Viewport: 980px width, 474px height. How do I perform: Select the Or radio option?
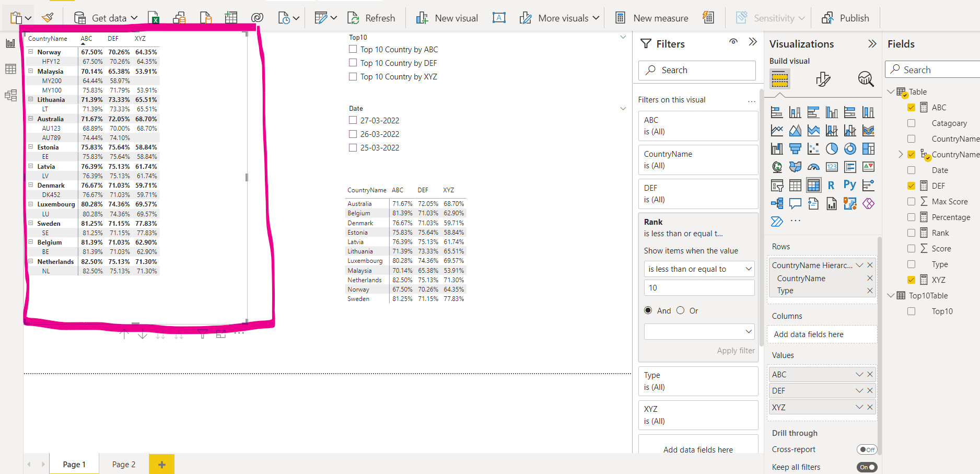point(680,310)
